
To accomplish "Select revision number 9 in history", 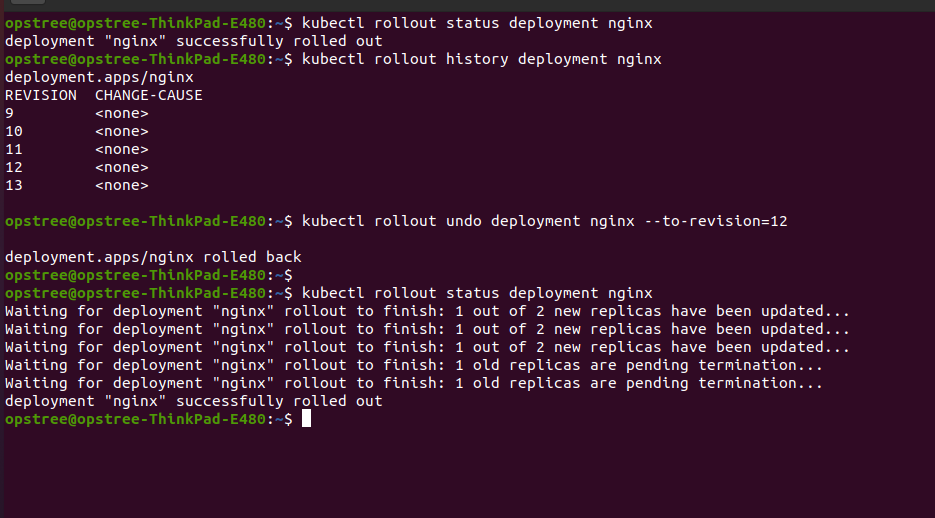I will click(x=10, y=113).
